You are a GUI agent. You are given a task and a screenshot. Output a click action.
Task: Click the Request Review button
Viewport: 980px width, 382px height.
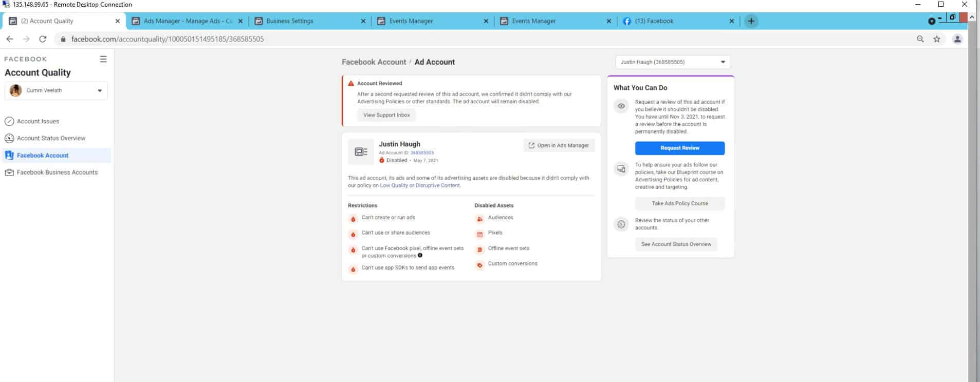pyautogui.click(x=679, y=148)
